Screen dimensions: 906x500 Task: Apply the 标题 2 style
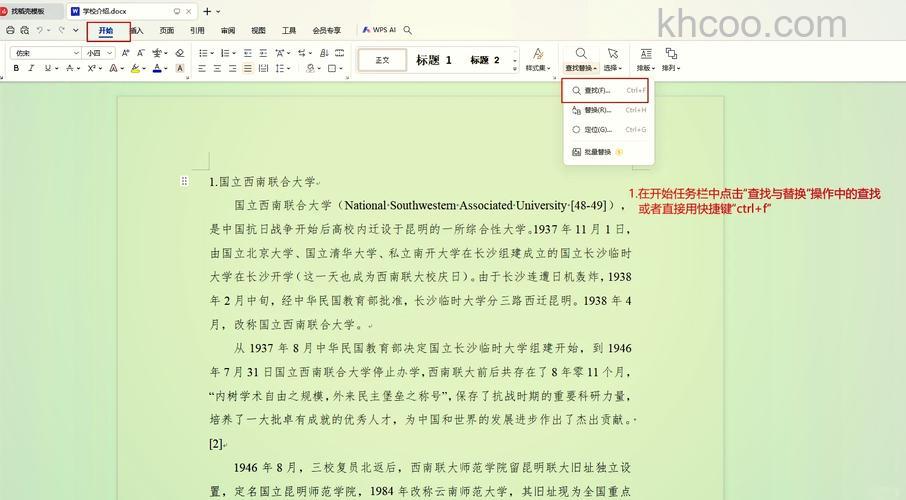484,60
